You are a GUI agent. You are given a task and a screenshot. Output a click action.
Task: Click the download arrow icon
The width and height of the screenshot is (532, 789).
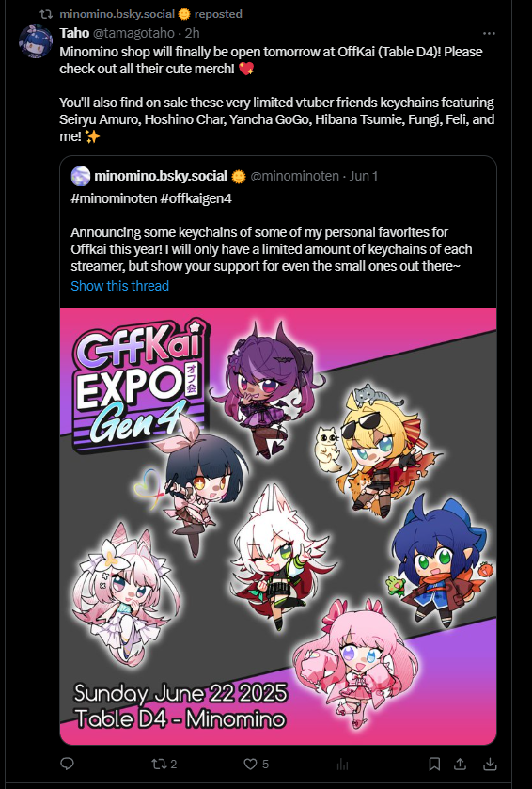tap(490, 764)
